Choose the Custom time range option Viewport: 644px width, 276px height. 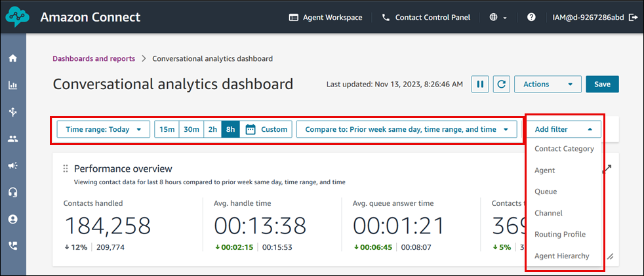tap(266, 129)
